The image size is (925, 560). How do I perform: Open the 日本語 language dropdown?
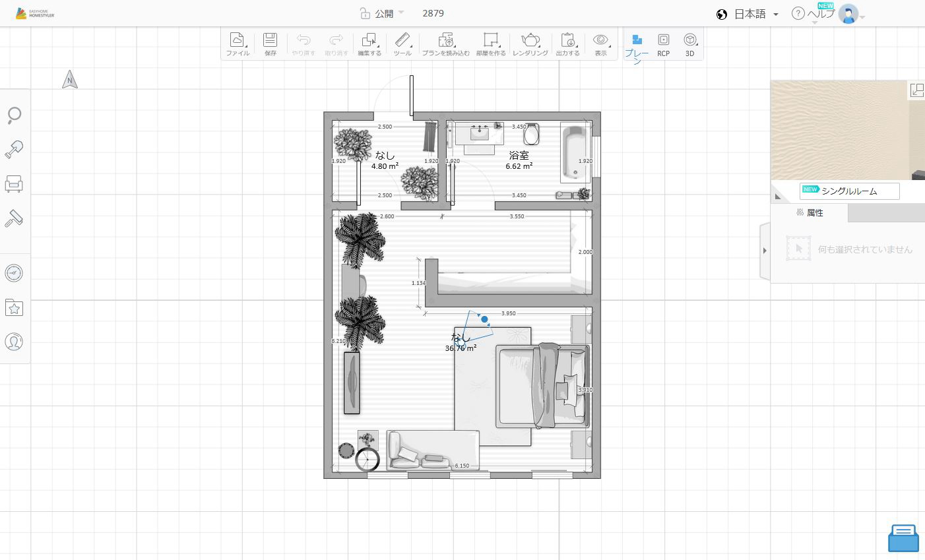point(756,14)
